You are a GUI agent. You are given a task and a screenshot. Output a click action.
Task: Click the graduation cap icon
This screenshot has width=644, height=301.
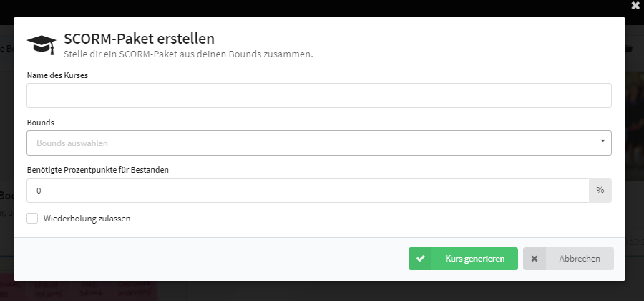[x=42, y=44]
